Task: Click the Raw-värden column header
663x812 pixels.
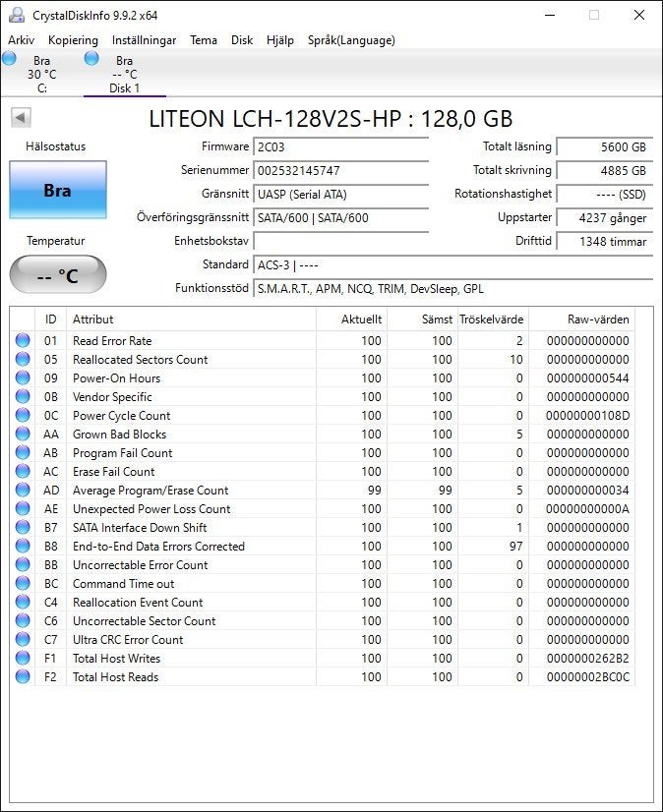Action: (581, 319)
